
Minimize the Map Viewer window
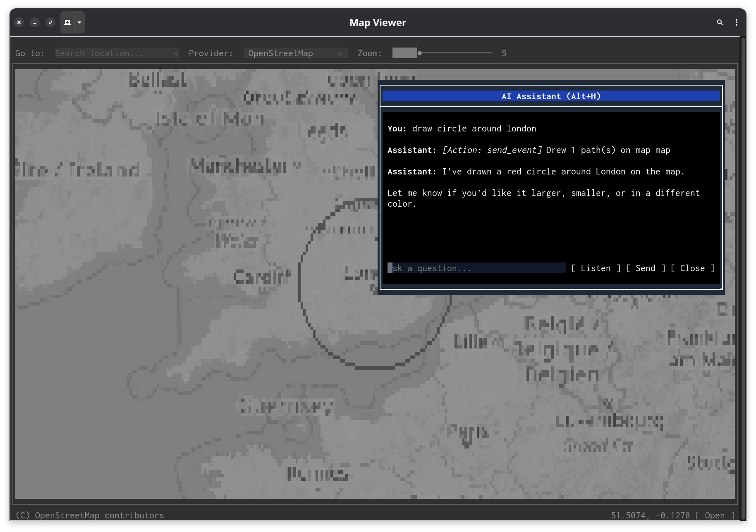point(35,22)
